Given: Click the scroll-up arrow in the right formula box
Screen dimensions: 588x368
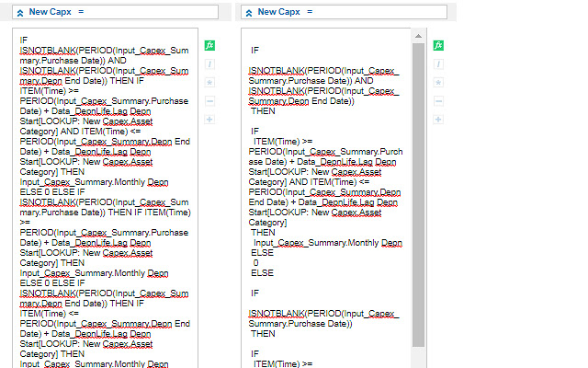Looking at the screenshot, I should (x=419, y=36).
